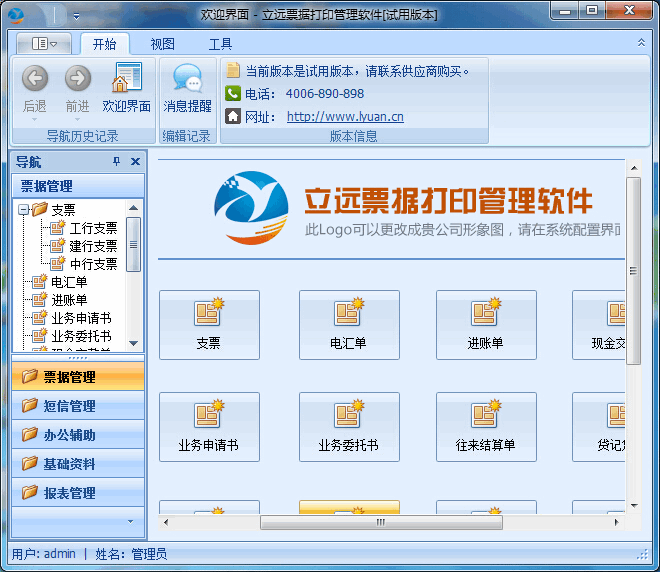
Task: Open the 欢迎界面 home icon in ribbon
Action: (x=127, y=79)
